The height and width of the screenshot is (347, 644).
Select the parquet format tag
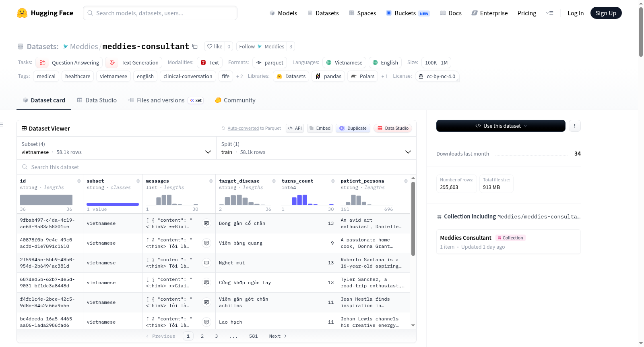coord(269,62)
